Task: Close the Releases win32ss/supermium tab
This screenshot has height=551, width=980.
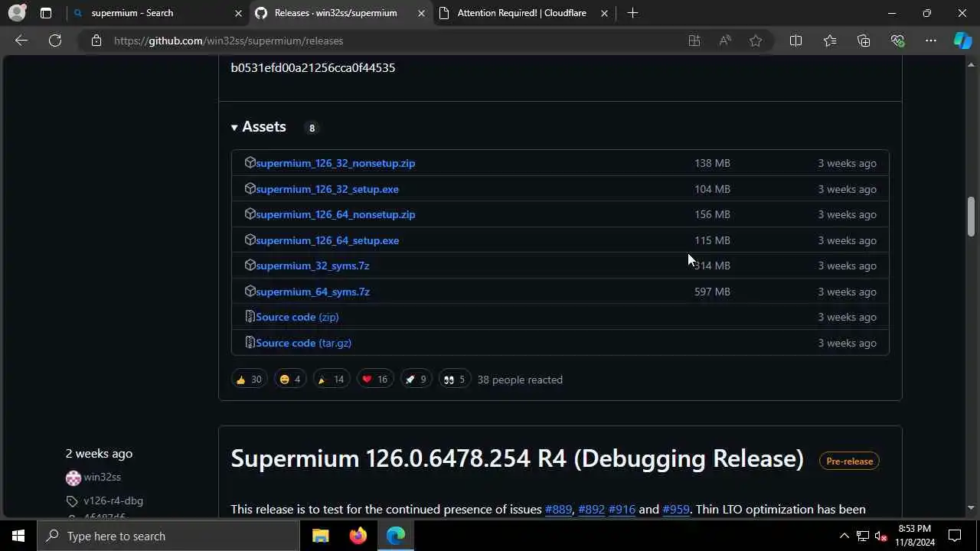Action: coord(421,13)
